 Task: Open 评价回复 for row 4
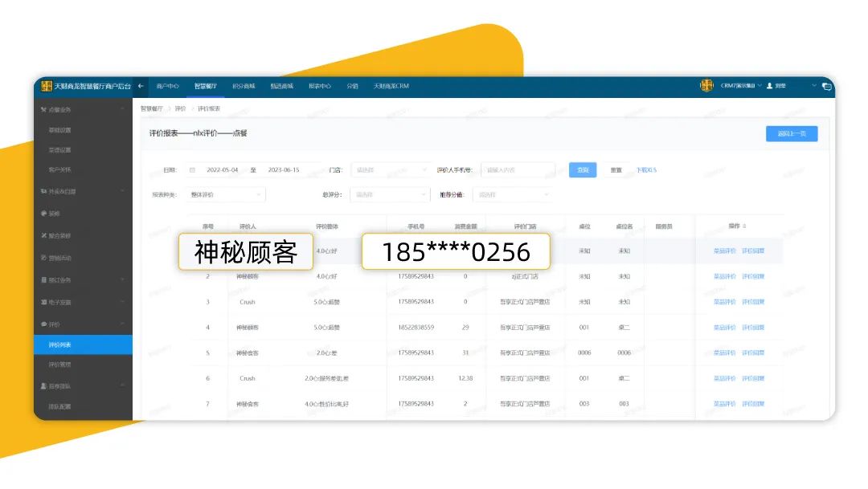[753, 328]
